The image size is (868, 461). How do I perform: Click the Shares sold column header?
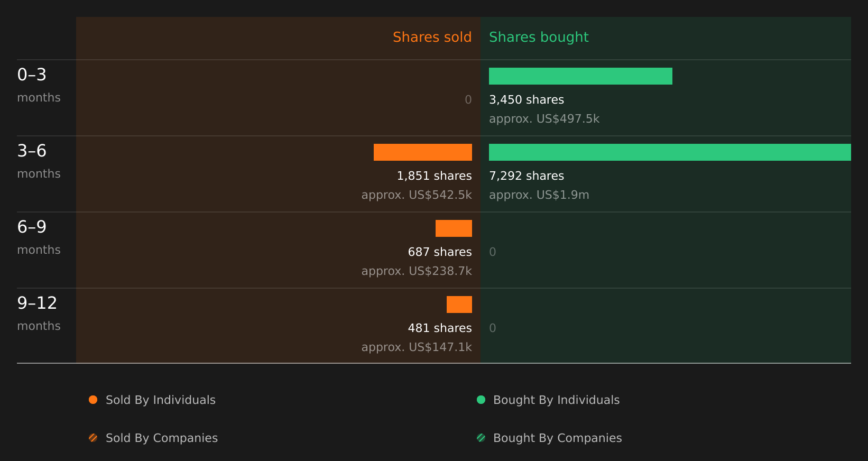(432, 37)
